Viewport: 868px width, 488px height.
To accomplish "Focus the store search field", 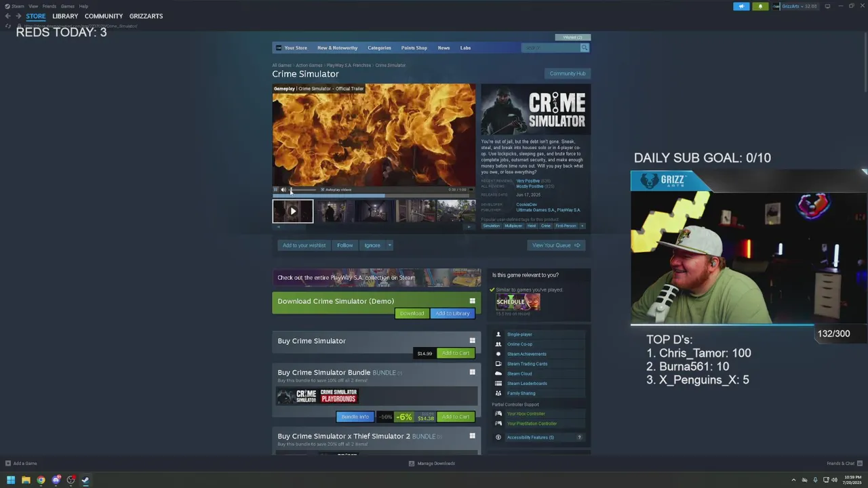I will 551,47.
